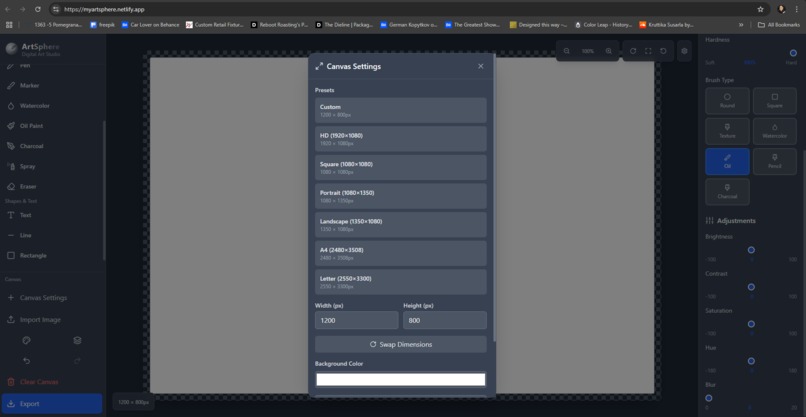Open the color palette icon in sidebar
806x417 pixels.
point(27,340)
